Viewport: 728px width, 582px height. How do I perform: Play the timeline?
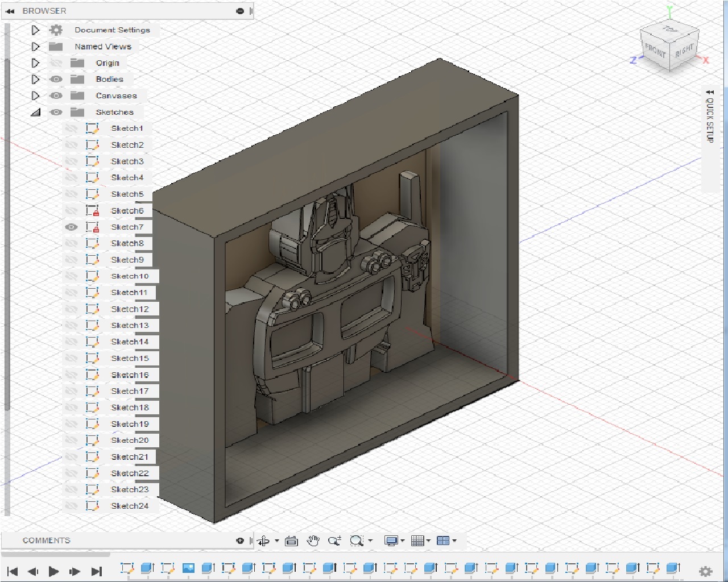(x=54, y=571)
